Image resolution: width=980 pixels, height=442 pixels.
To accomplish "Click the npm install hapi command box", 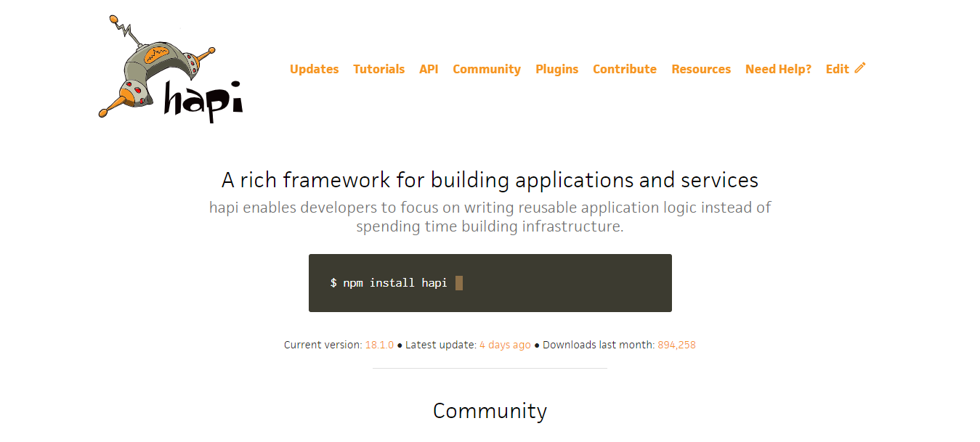I will pos(490,283).
